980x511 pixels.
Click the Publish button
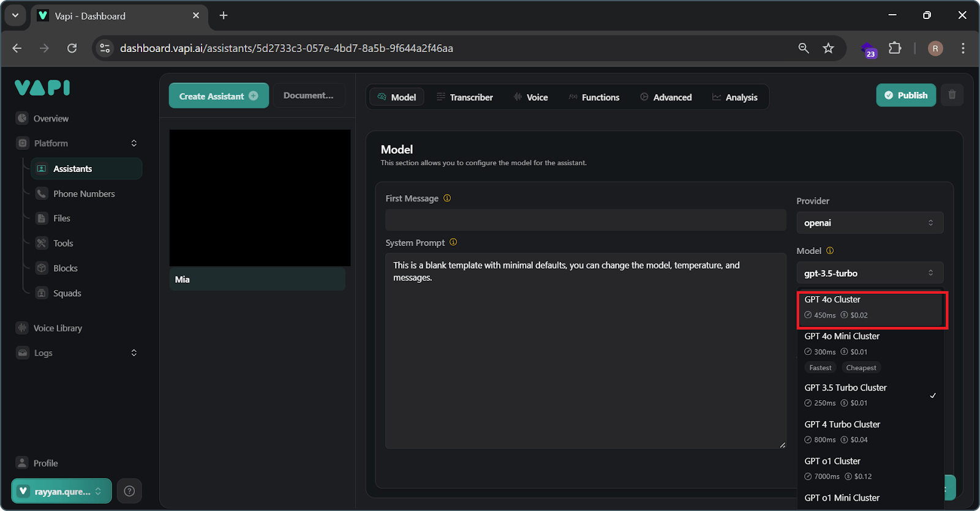(x=906, y=95)
